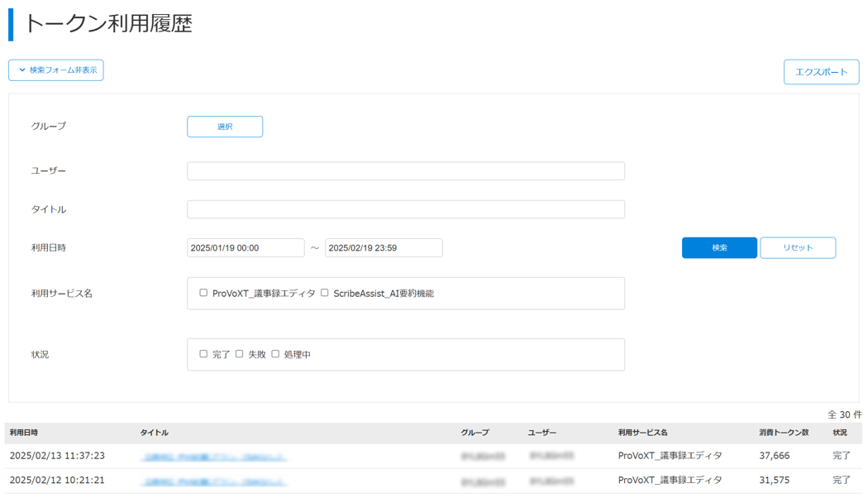Image resolution: width=868 pixels, height=498 pixels.
Task: Click the 状況 column header in table
Action: pyautogui.click(x=840, y=433)
